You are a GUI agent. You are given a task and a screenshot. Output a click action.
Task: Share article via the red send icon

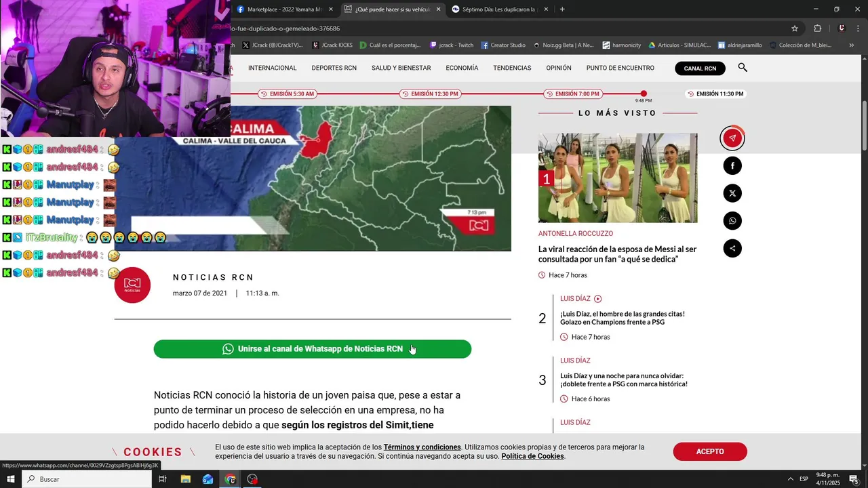(x=732, y=138)
